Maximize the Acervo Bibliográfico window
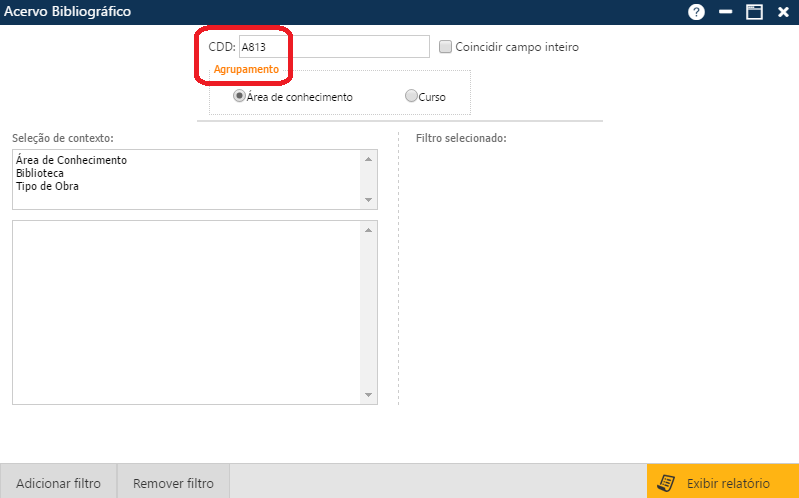 (x=754, y=12)
